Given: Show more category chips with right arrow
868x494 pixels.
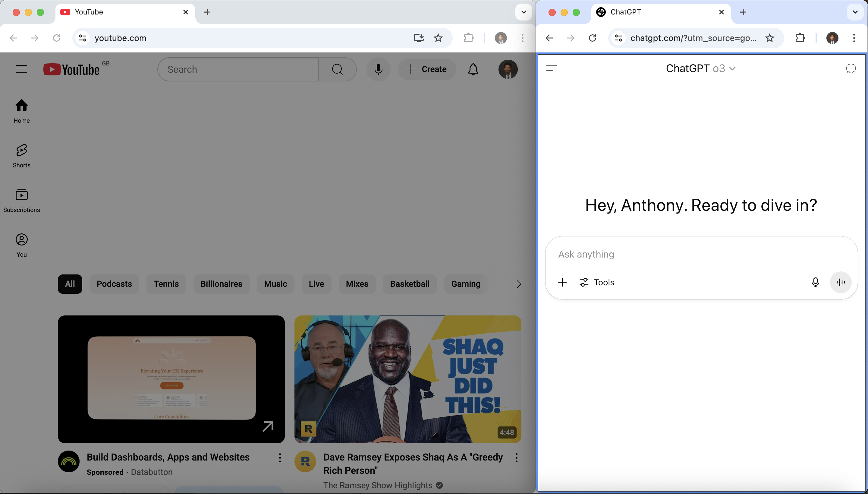Looking at the screenshot, I should [x=518, y=284].
